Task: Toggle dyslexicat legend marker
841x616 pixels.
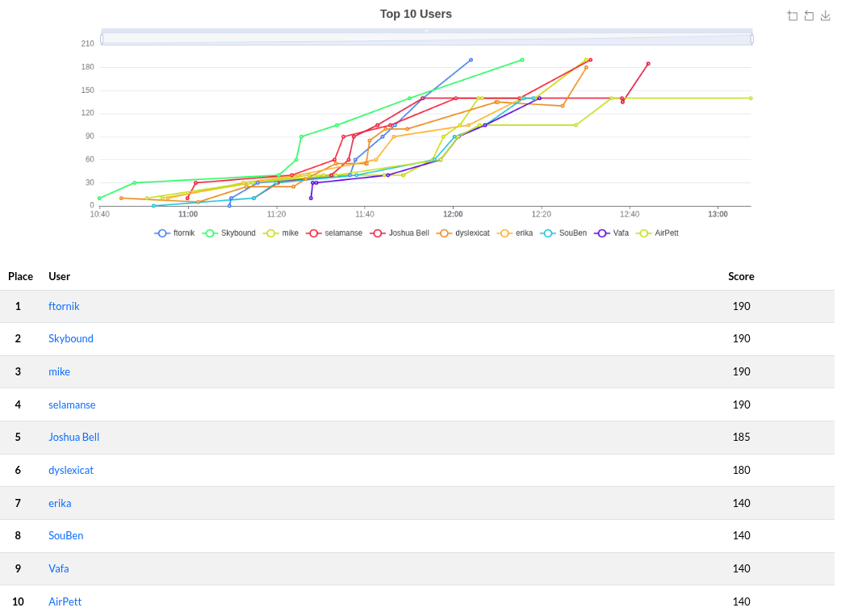Action: pyautogui.click(x=463, y=233)
